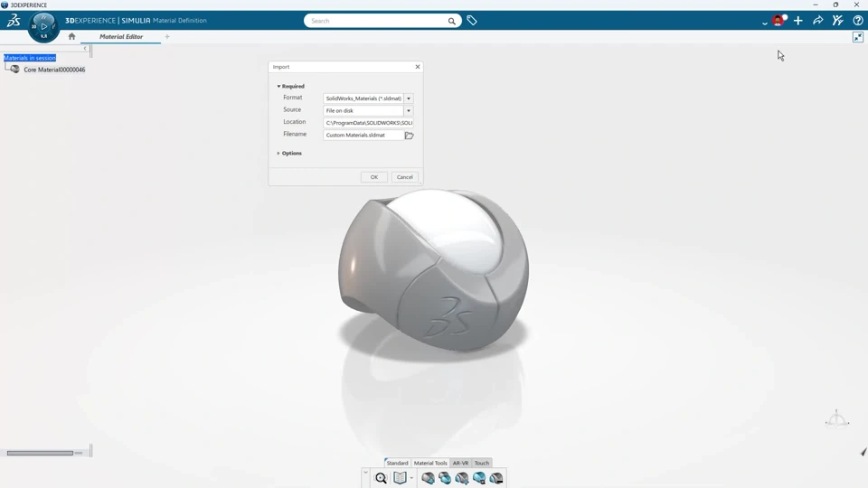Image resolution: width=868 pixels, height=488 pixels.
Task: Expand the Options section
Action: 278,154
